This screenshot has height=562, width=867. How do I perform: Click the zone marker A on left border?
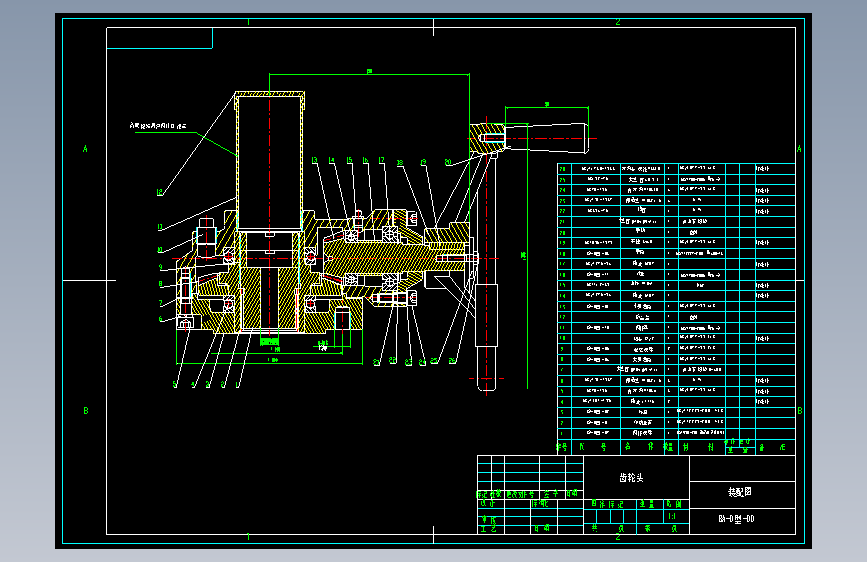[85, 149]
